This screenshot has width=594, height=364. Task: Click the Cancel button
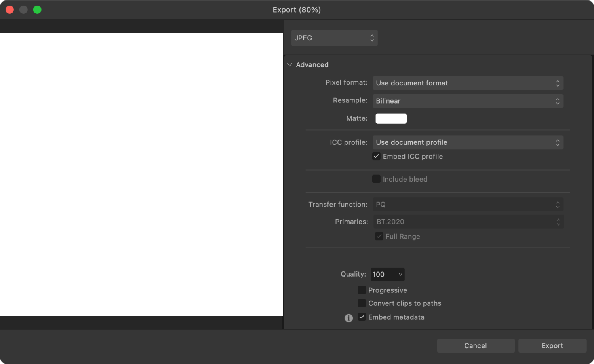point(476,345)
